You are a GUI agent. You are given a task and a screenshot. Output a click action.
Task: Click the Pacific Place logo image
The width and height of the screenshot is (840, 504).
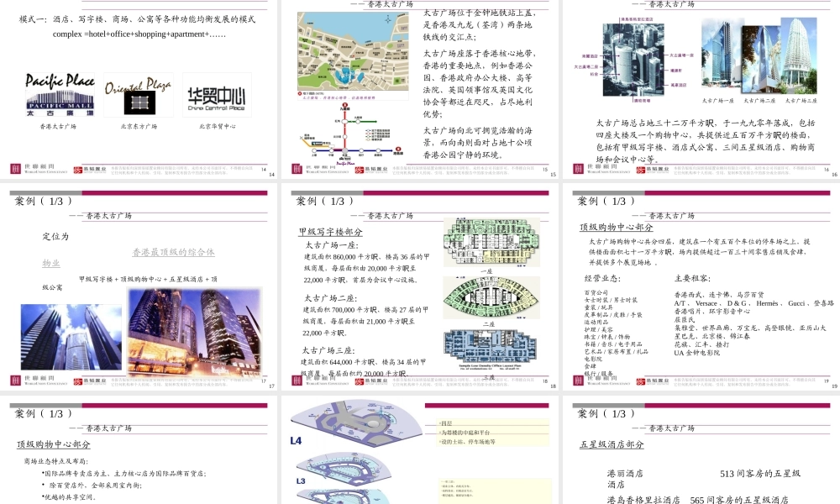(x=60, y=95)
